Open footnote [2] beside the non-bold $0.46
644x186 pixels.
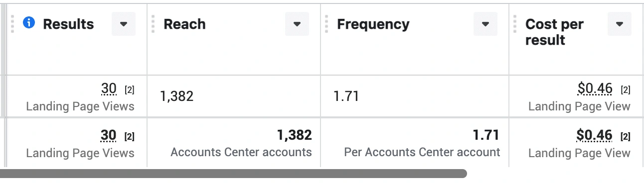click(626, 90)
